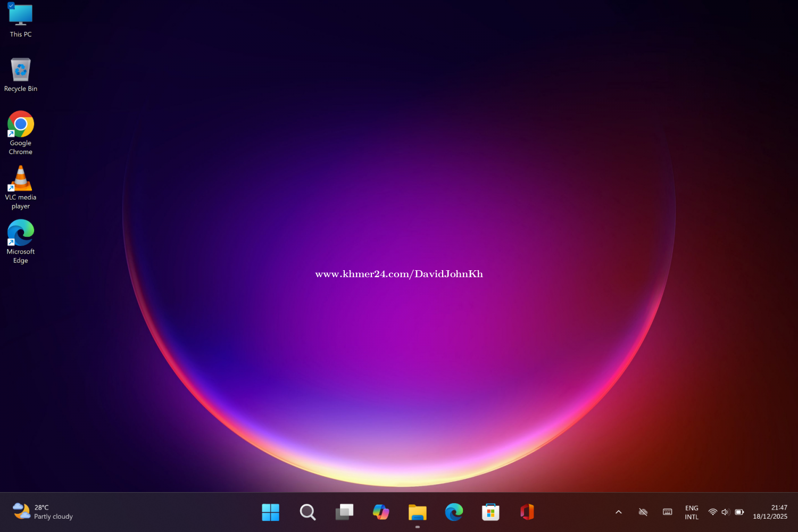The image size is (798, 532).
Task: Click the ENG INTL language switcher
Action: [x=692, y=512]
